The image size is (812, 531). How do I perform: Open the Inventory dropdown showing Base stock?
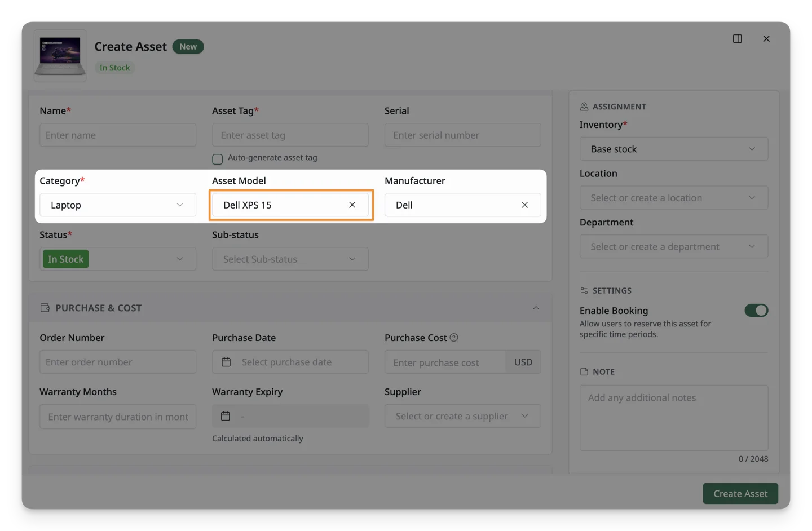tap(674, 149)
